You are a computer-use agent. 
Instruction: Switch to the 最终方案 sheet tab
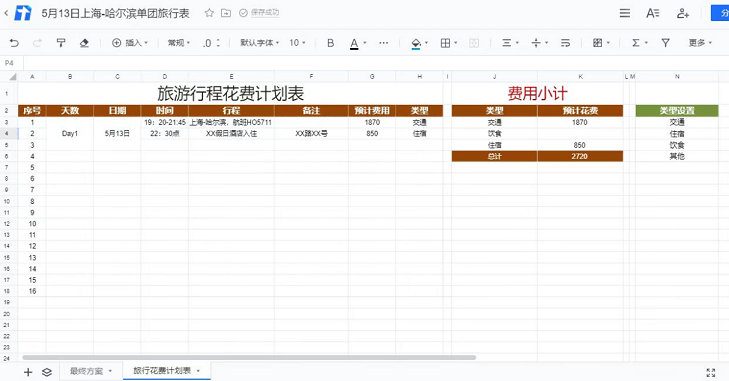point(86,371)
